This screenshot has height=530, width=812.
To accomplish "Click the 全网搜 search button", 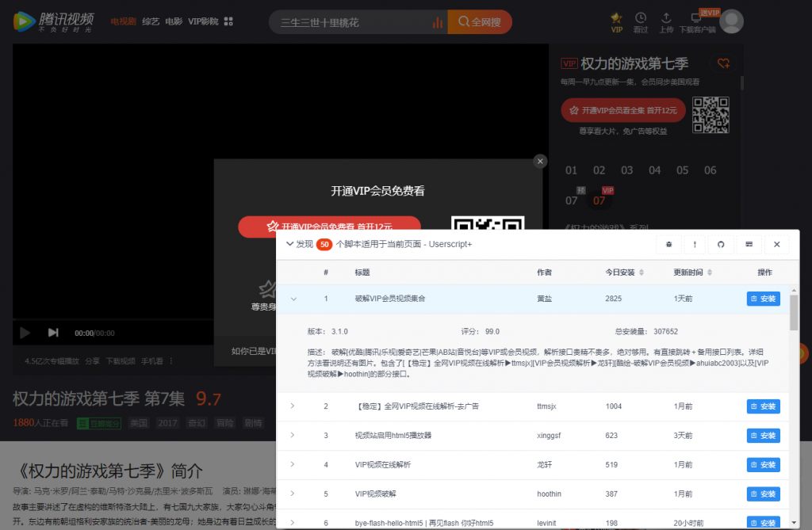I will [480, 21].
